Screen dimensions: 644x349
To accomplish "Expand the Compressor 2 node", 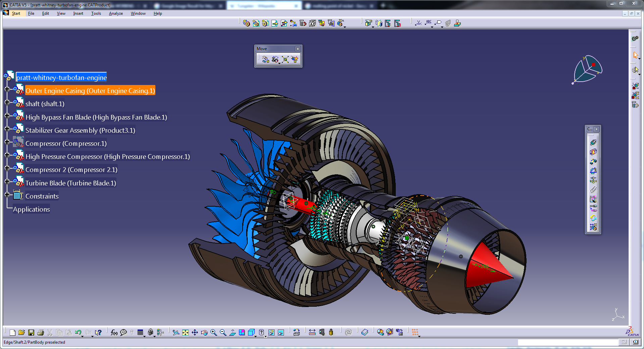I will (x=7, y=168).
